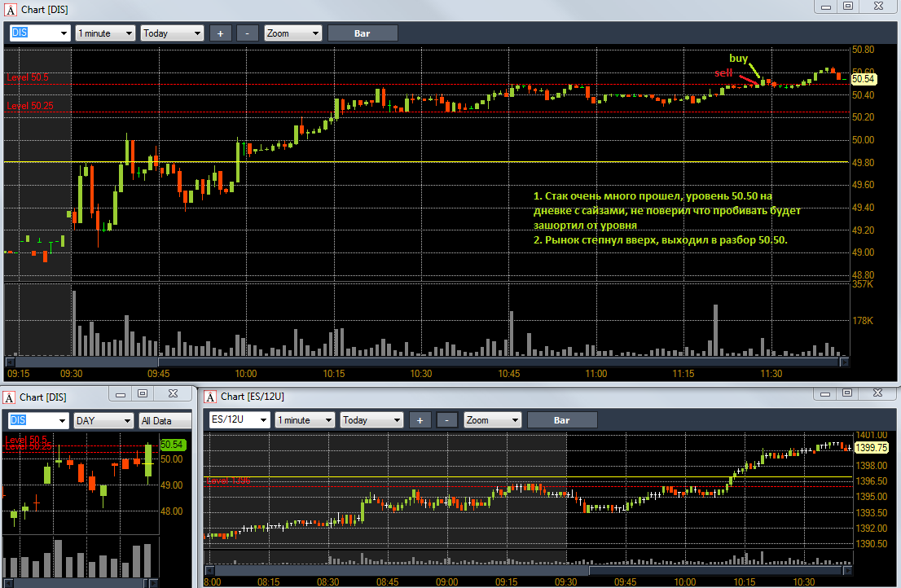Minimize the top DIS chart window
Screen dimensions: 901x588
826,7
